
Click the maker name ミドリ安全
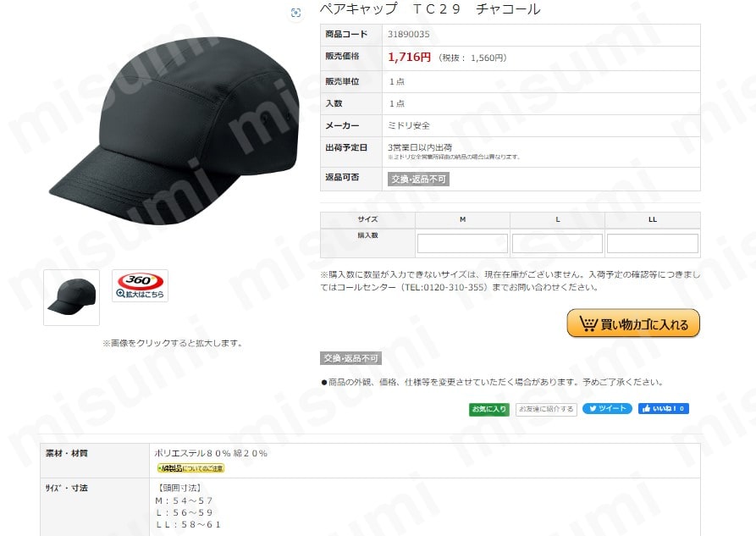[408, 125]
